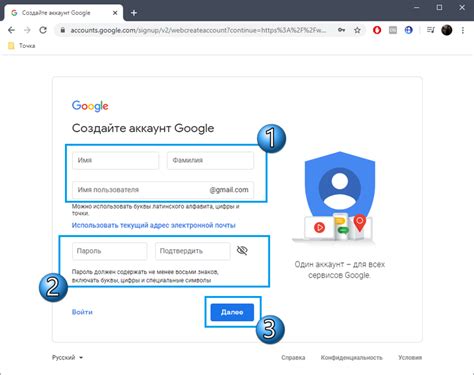474x375 pixels.
Task: Open the red Opera extension icon
Action: pyautogui.click(x=377, y=30)
